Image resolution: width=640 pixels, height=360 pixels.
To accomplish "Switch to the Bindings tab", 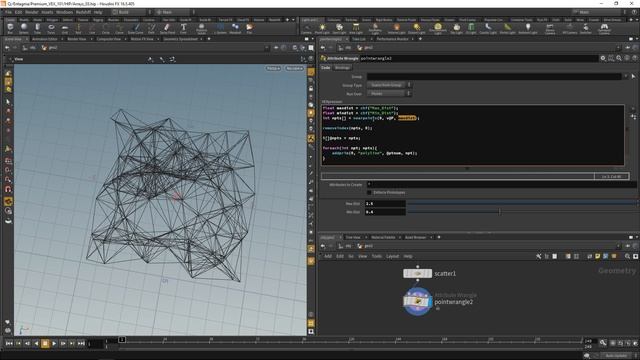I will tap(342, 68).
